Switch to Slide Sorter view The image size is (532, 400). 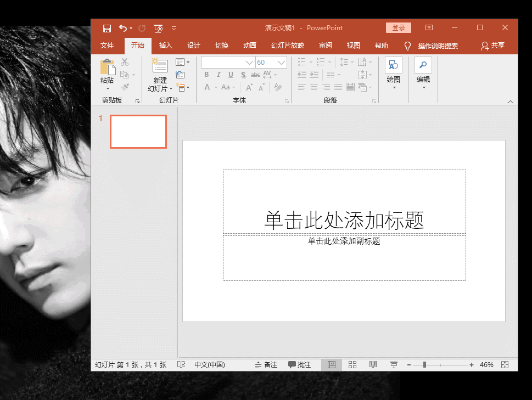(x=352, y=365)
